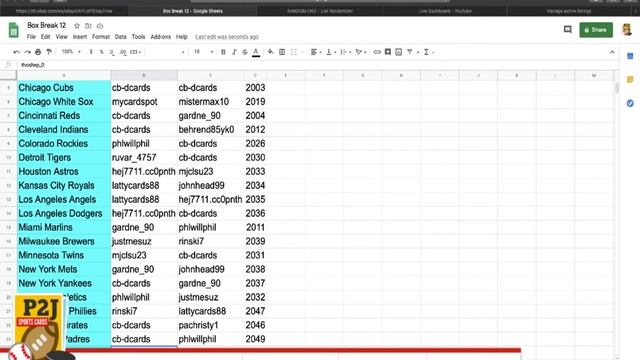Screen dimensions: 640x360
Task: Format as currency icon
Action: 91,52
